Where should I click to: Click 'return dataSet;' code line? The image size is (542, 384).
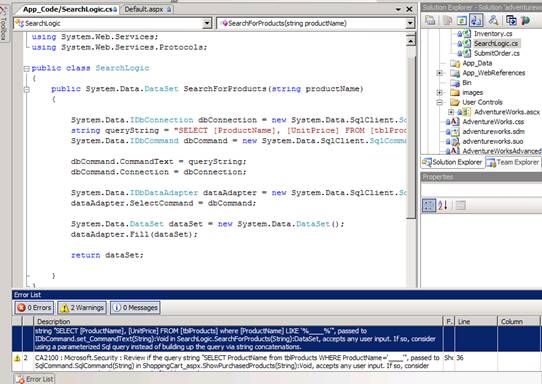(x=107, y=255)
